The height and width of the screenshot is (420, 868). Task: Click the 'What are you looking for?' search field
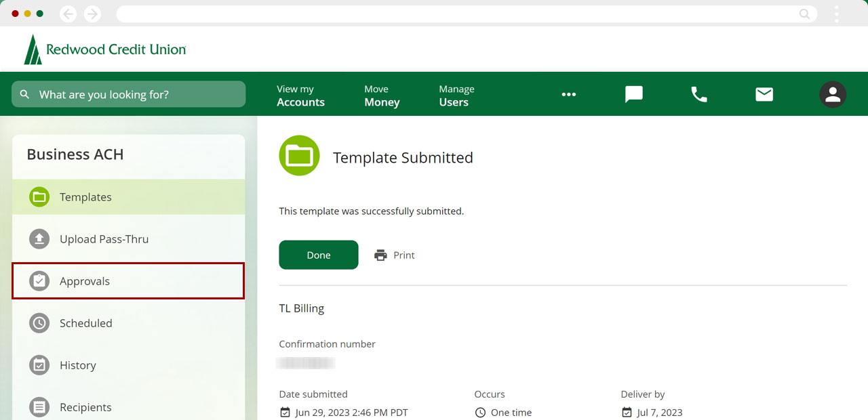pyautogui.click(x=129, y=95)
